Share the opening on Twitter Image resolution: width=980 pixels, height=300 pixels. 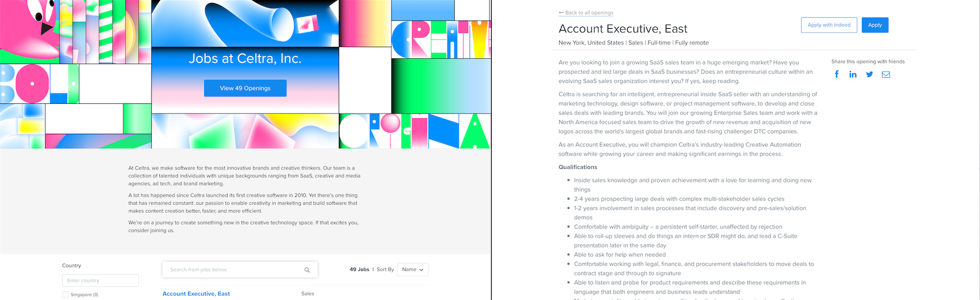click(x=869, y=74)
